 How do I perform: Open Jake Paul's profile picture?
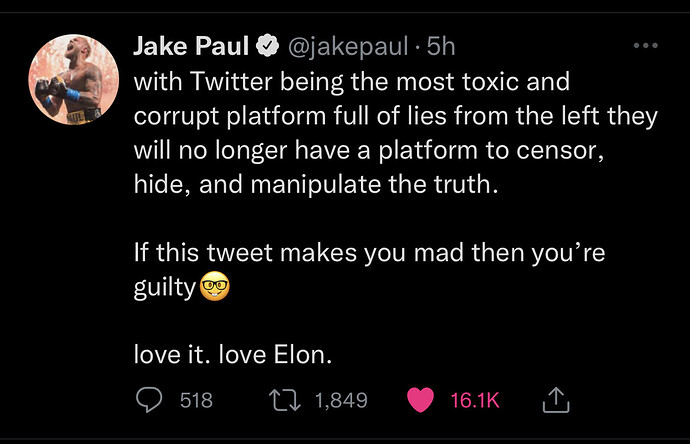[73, 79]
